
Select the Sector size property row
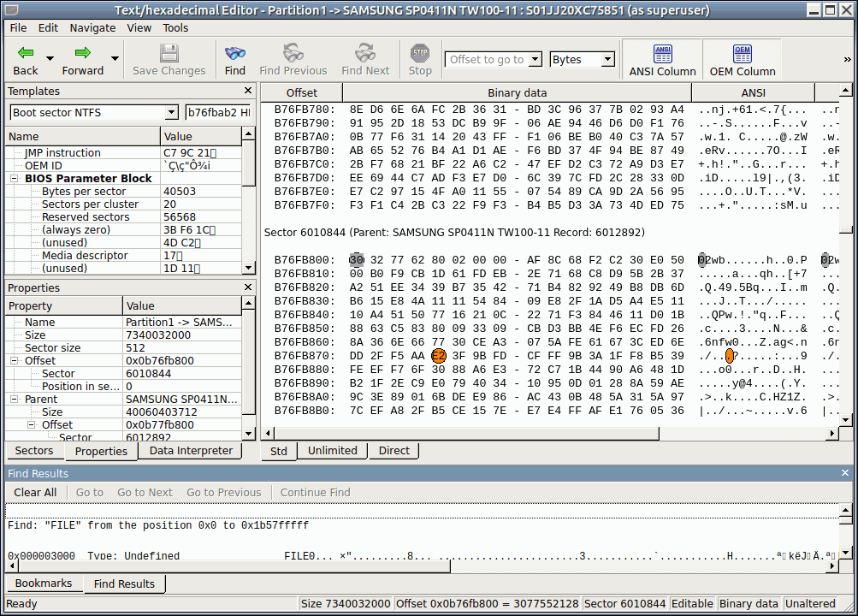(x=124, y=348)
